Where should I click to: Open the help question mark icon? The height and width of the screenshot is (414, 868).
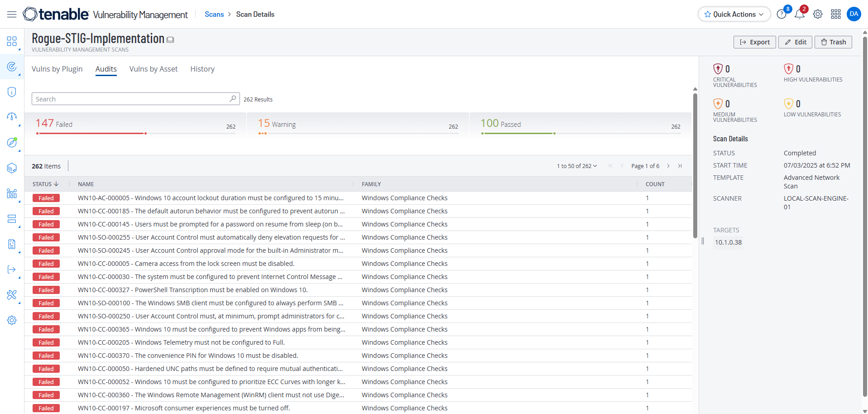pyautogui.click(x=781, y=14)
